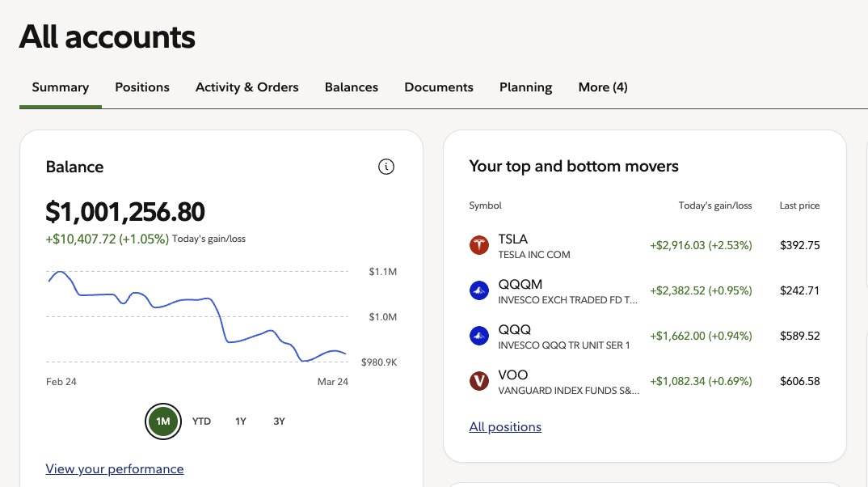Select the 1M chart range
This screenshot has height=487, width=868.
pyautogui.click(x=162, y=421)
